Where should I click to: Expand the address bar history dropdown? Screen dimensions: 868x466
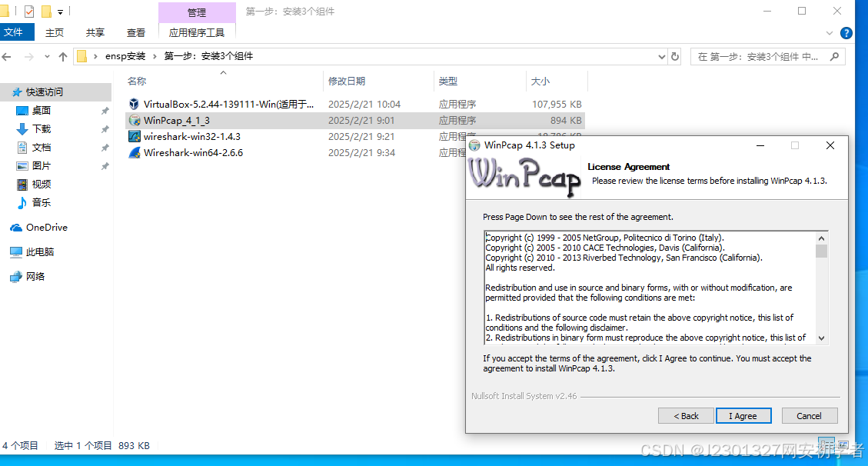pyautogui.click(x=661, y=56)
